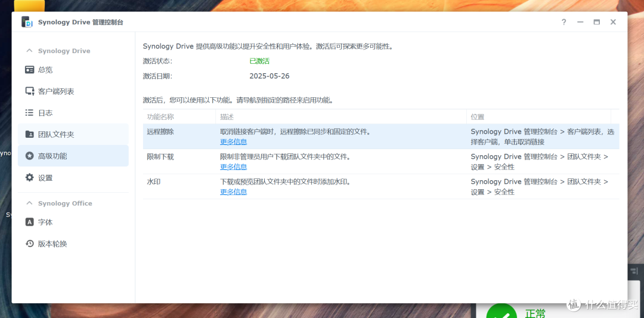This screenshot has width=644, height=318.
Task: Click the 激活日期 label
Action: click(157, 76)
